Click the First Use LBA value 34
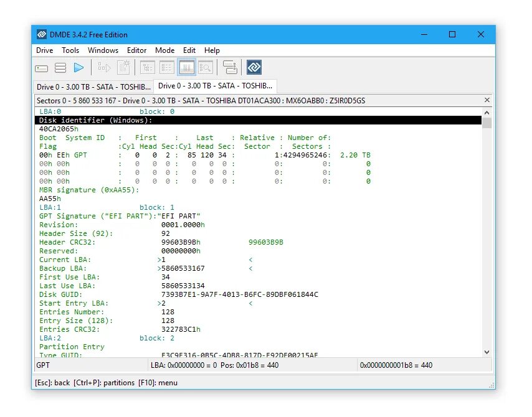This screenshot has height=417, width=532. pyautogui.click(x=166, y=278)
